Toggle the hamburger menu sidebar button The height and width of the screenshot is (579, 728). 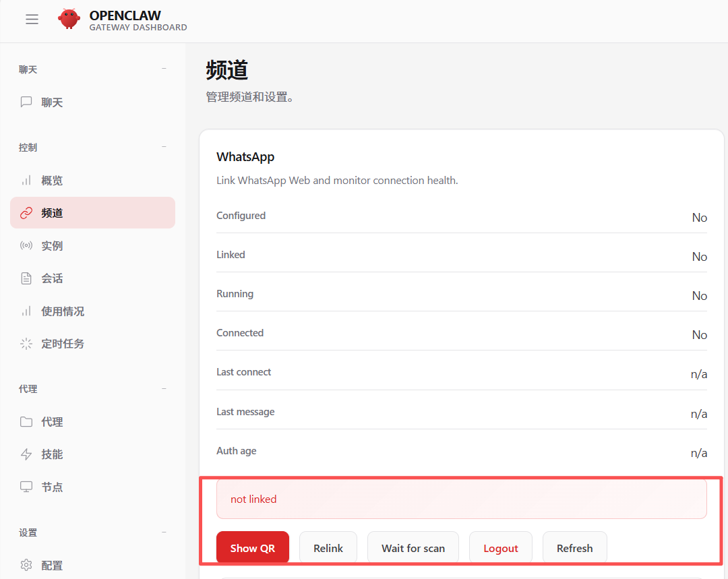[32, 20]
